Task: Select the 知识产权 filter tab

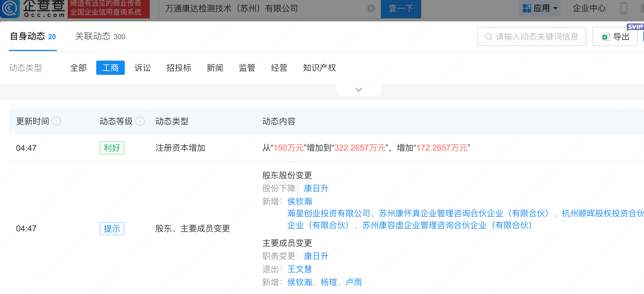Action: coord(320,68)
